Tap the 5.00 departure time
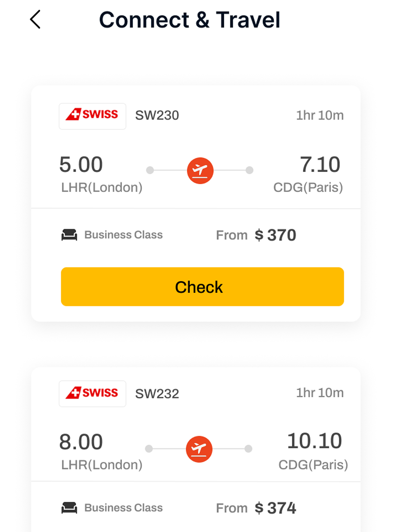398x532 pixels. [81, 164]
